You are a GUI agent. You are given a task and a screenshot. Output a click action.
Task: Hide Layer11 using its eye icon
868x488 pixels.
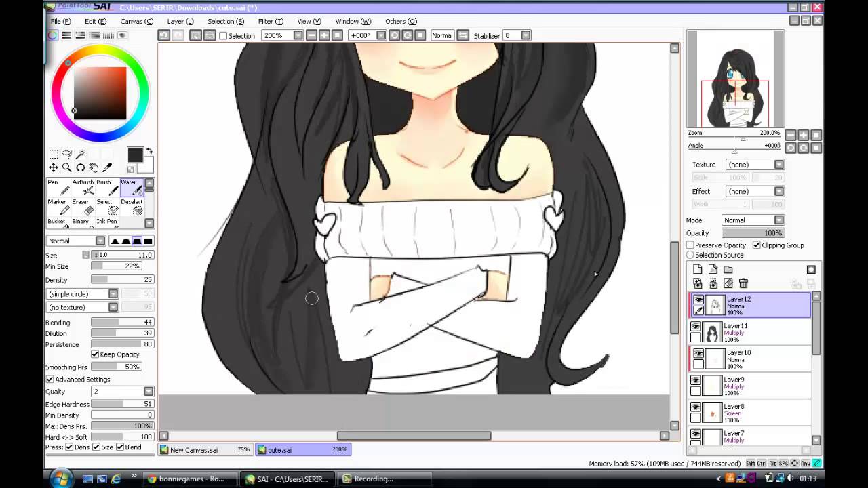pyautogui.click(x=696, y=327)
